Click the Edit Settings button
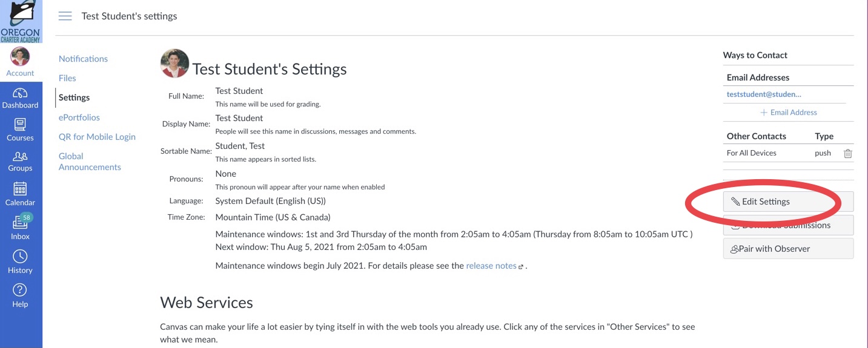The height and width of the screenshot is (348, 868). (788, 202)
